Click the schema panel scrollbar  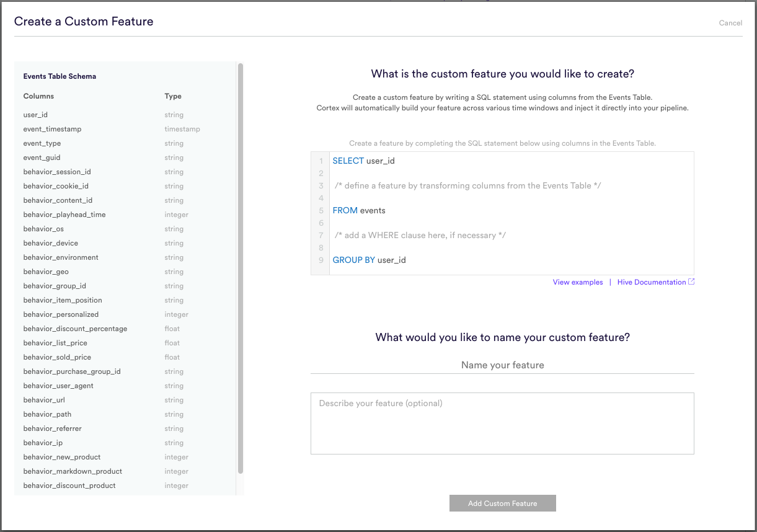[x=241, y=268]
